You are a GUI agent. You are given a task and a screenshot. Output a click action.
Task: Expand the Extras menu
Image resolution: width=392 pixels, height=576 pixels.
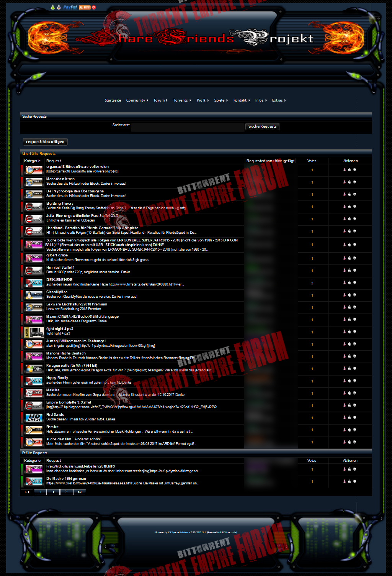click(x=279, y=100)
